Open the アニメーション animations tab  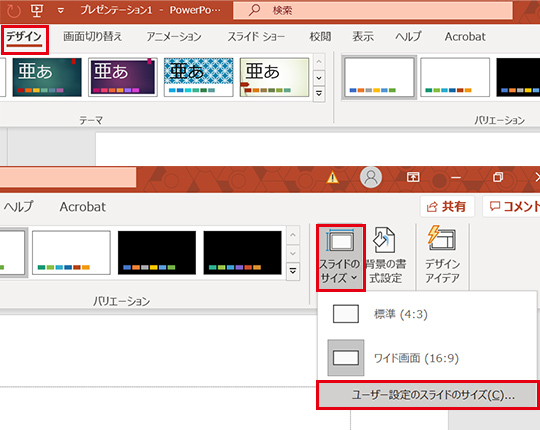tap(174, 36)
